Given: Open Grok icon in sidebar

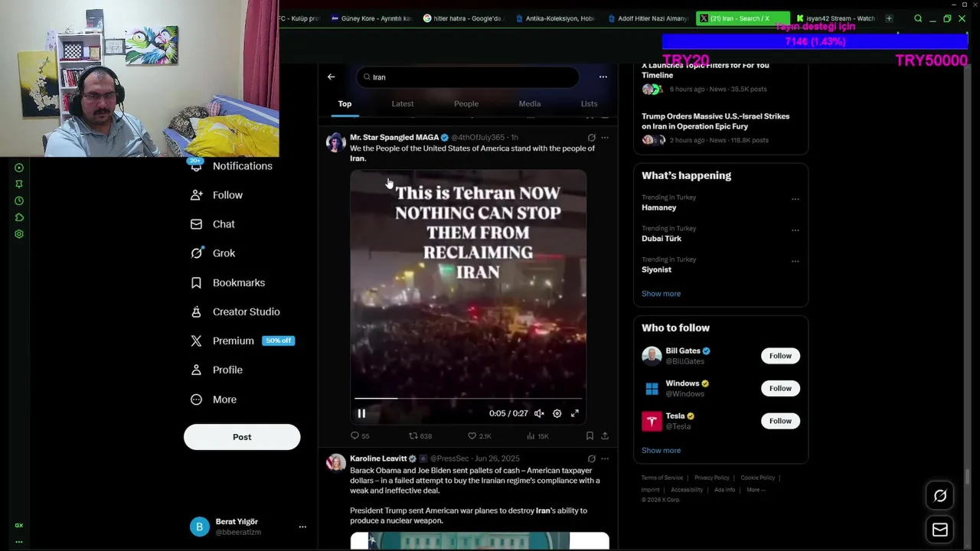Looking at the screenshot, I should pos(197,253).
